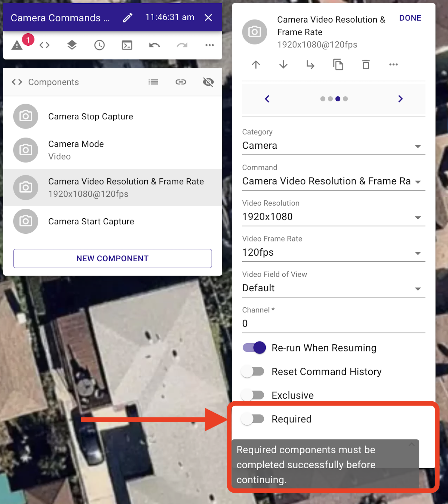Open the Video Frame Rate dropdown
This screenshot has width=448, height=504.
click(333, 253)
